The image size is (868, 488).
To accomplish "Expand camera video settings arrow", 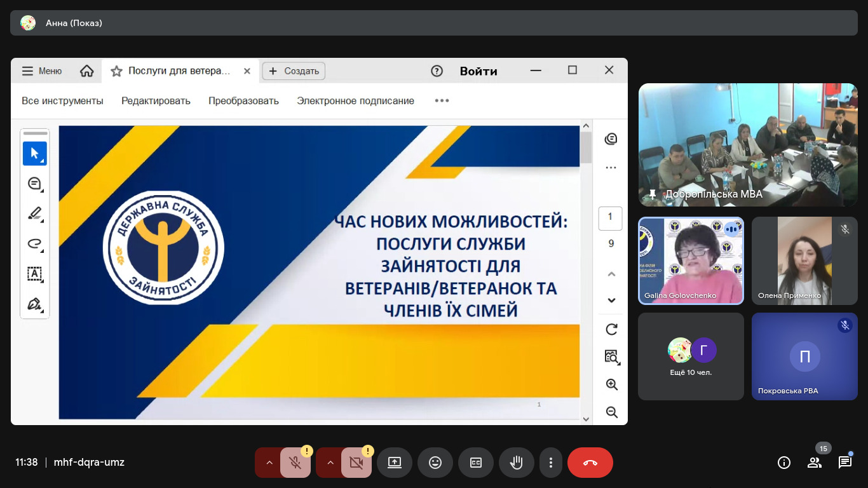I will [x=330, y=463].
